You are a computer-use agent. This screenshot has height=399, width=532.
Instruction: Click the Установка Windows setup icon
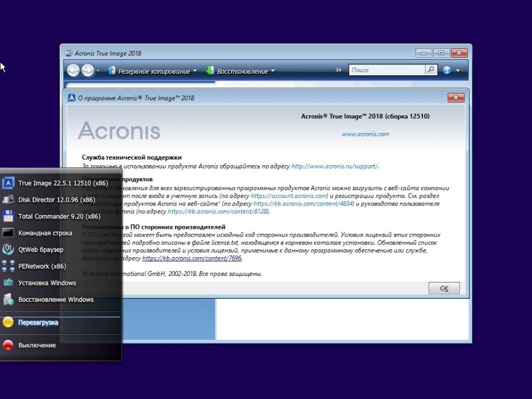pyautogui.click(x=8, y=283)
